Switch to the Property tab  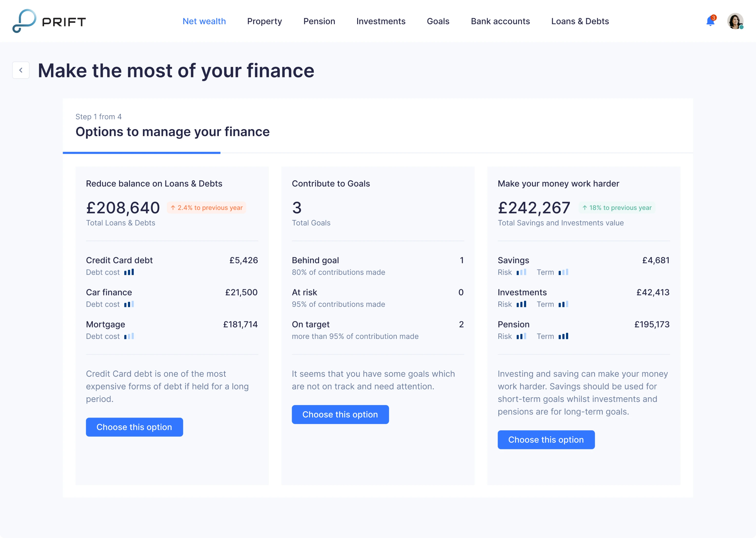264,21
